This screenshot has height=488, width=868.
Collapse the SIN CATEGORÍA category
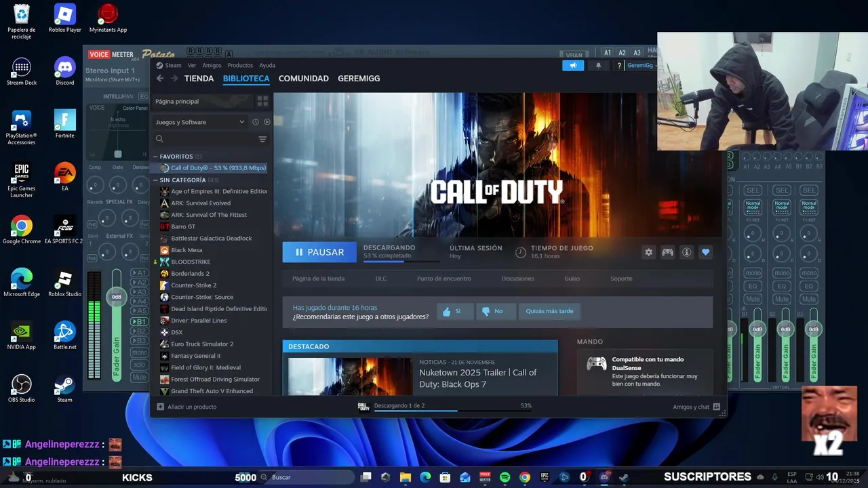(155, 180)
